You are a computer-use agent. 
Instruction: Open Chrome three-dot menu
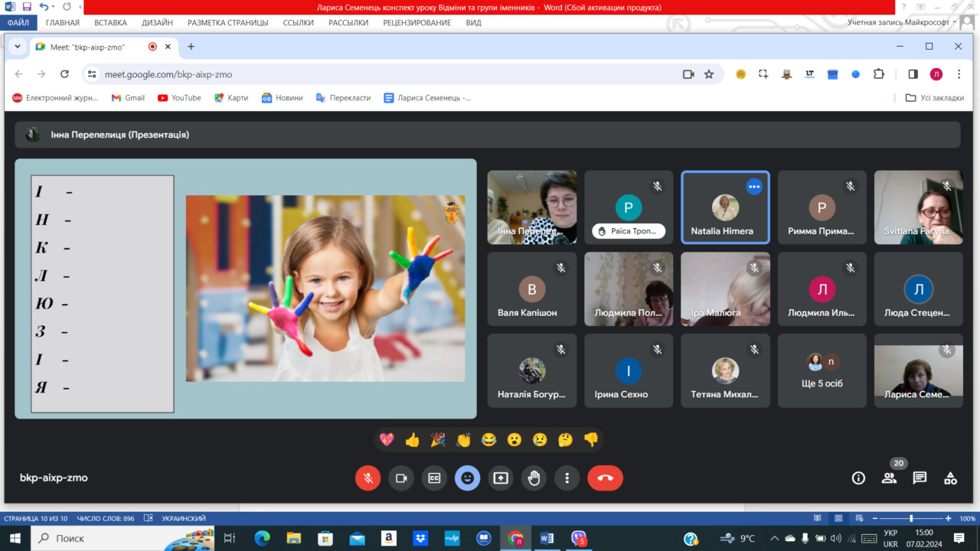point(959,74)
